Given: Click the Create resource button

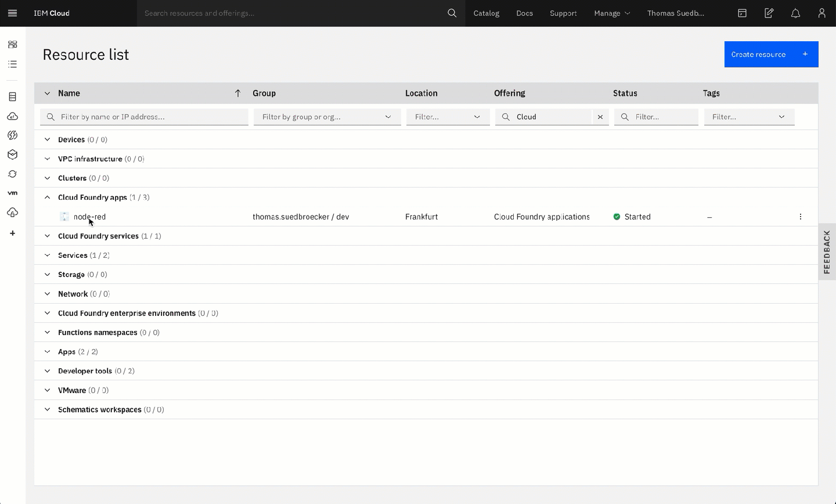Looking at the screenshot, I should click(771, 54).
